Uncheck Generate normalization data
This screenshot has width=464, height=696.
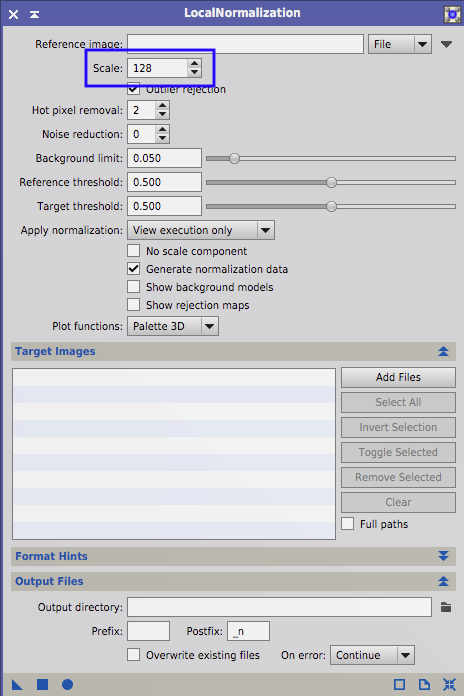tap(133, 269)
